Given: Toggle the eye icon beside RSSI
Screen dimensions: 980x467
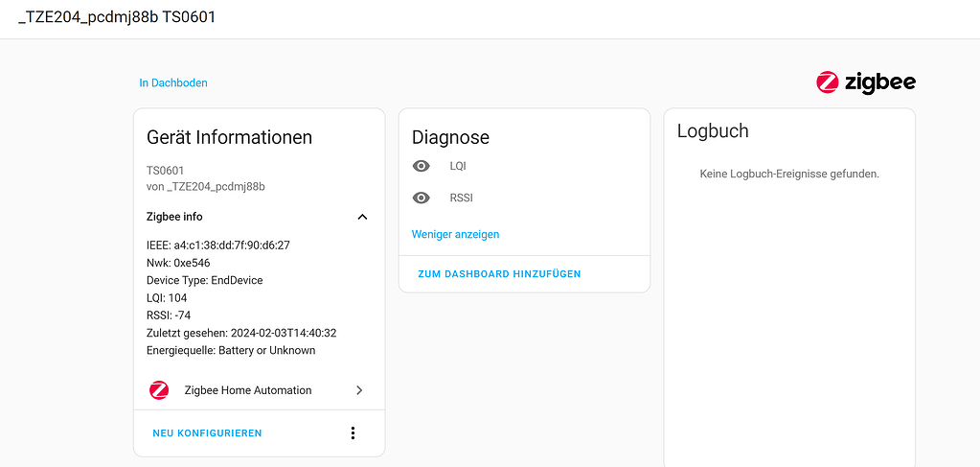Looking at the screenshot, I should 422,198.
